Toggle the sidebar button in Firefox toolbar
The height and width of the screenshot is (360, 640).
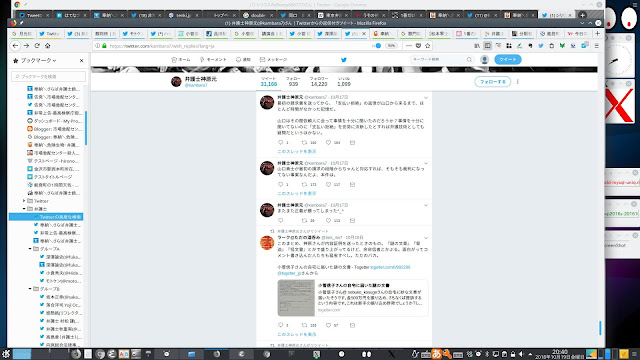pos(487,46)
